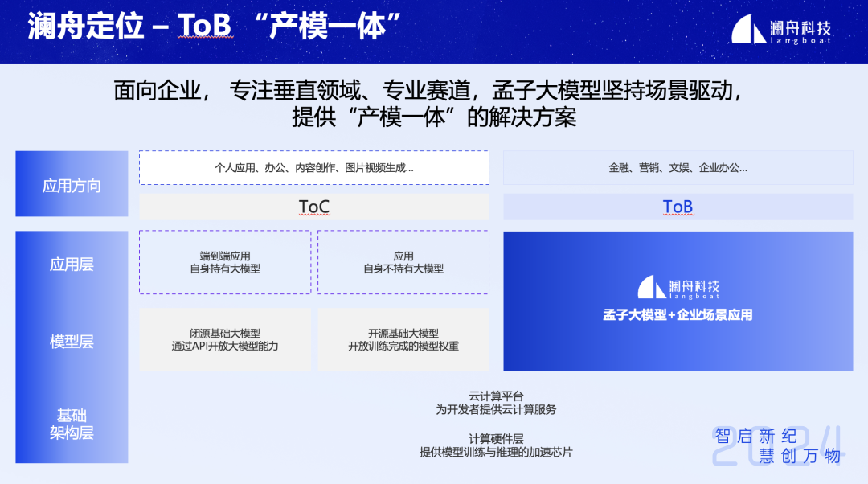Click the 'ToC' heading bar
This screenshot has height=484, width=868.
314,207
